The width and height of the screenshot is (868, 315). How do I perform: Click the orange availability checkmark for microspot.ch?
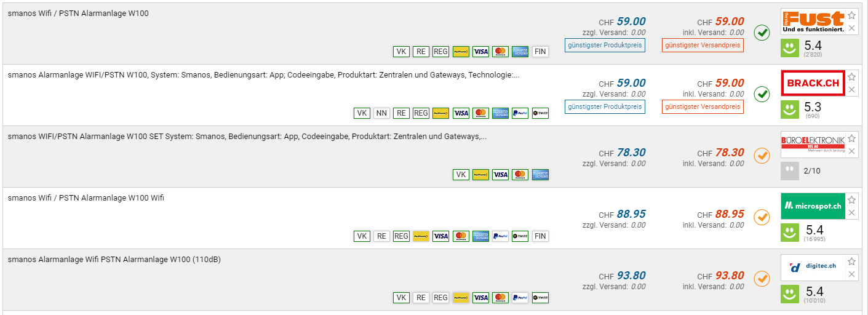[x=762, y=217]
